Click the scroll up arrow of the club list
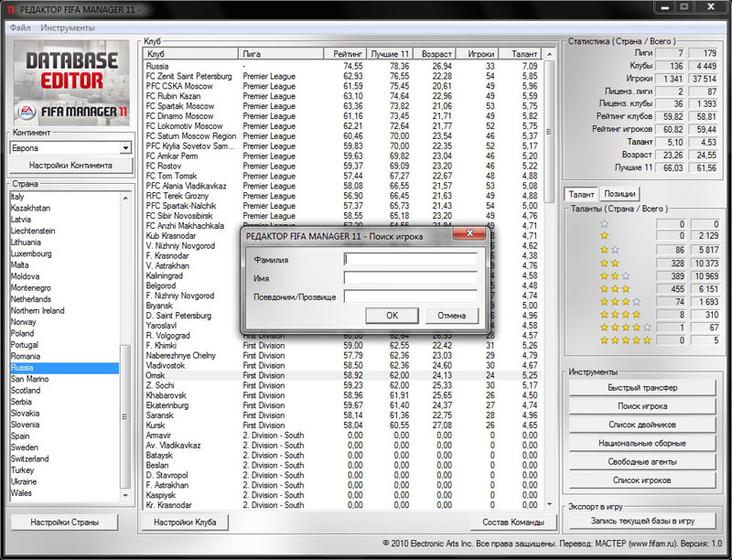Image resolution: width=732 pixels, height=560 pixels. pos(550,54)
